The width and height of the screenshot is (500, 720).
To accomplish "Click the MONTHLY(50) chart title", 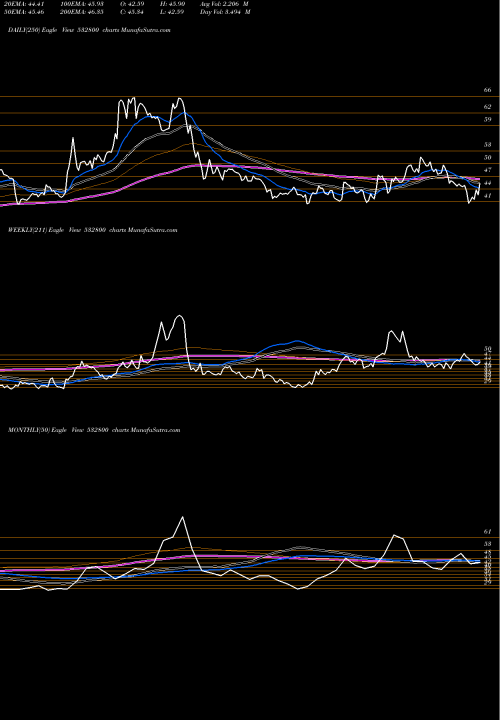I will click(94, 430).
